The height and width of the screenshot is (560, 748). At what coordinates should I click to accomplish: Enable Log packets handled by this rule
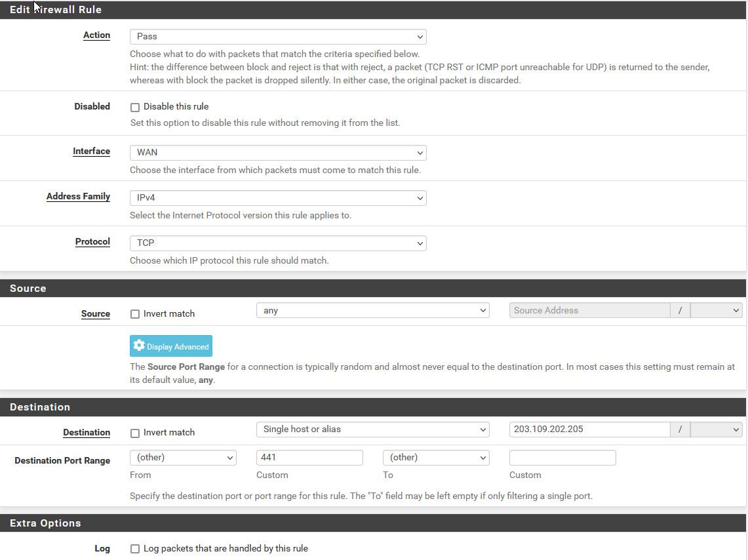click(135, 549)
